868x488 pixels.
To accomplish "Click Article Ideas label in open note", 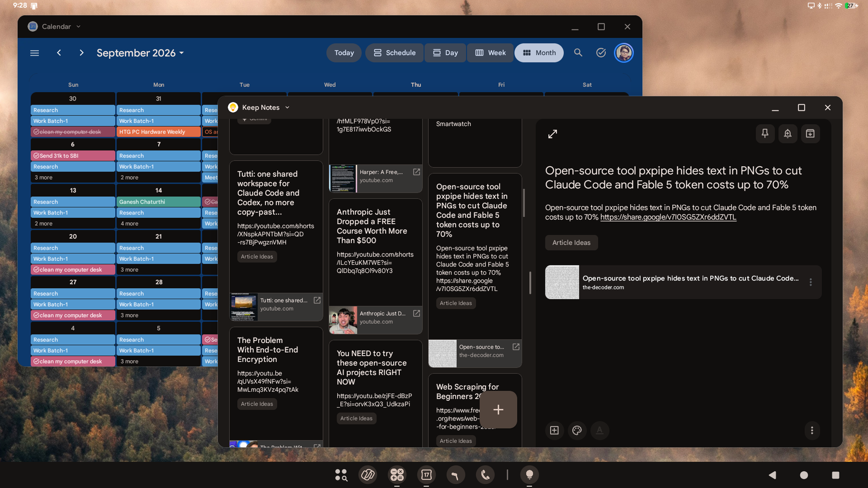I will 571,242.
